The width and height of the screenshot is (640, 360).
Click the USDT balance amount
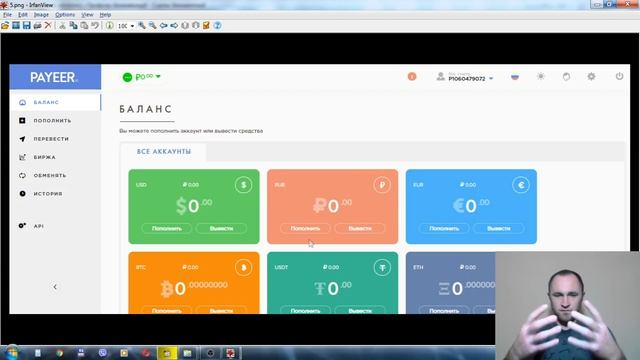(333, 289)
